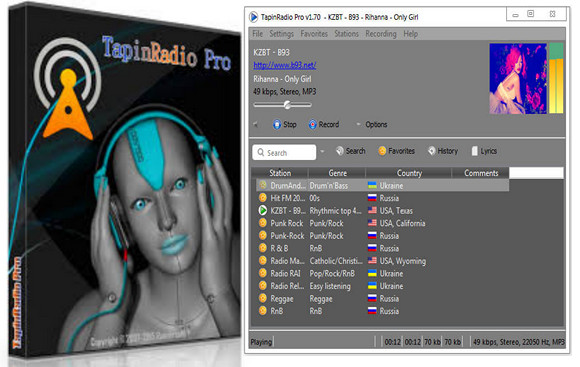This screenshot has height=367, width=580.
Task: Click the Ukraine flag in DrumAnd... row
Action: point(372,185)
